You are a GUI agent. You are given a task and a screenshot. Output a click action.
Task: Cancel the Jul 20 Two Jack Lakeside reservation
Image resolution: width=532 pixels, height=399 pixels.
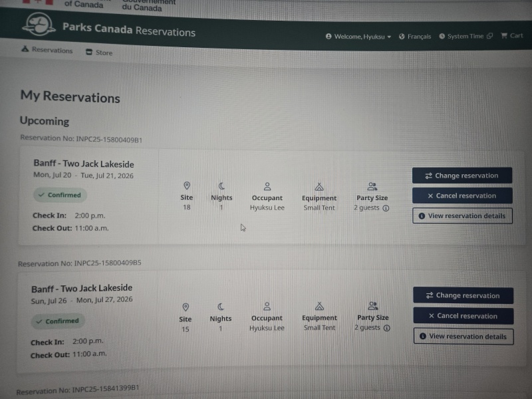tap(462, 196)
